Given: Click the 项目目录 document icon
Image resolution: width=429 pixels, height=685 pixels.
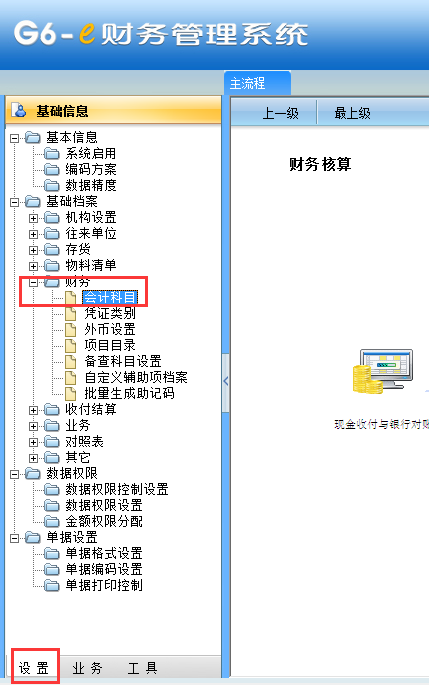Looking at the screenshot, I should (70, 346).
